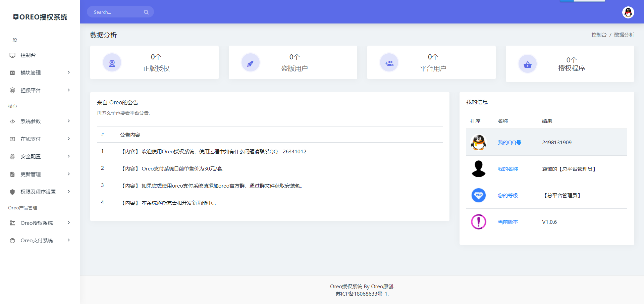Image resolution: width=644 pixels, height=304 pixels.
Task: Expand the 模块管理 chevron
Action: [x=69, y=72]
